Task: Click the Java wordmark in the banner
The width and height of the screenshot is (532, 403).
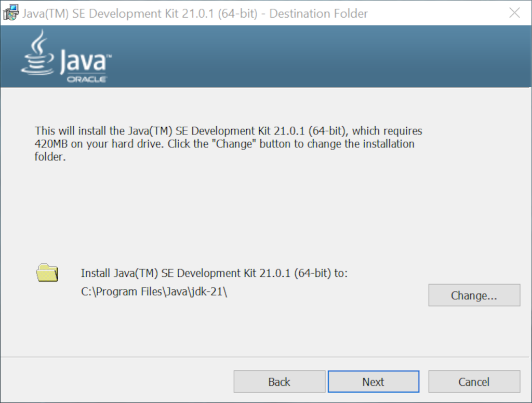Action: click(x=85, y=61)
